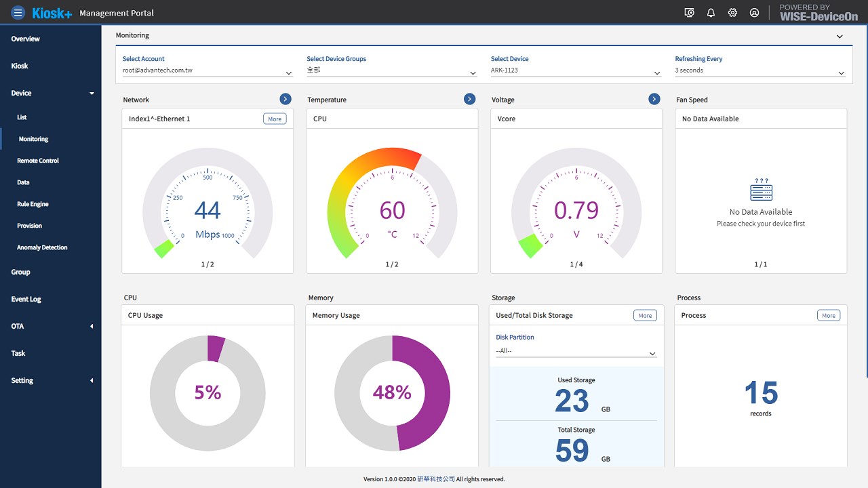Open the Disk Partition dropdown
Image resolution: width=868 pixels, height=488 pixels.
576,351
